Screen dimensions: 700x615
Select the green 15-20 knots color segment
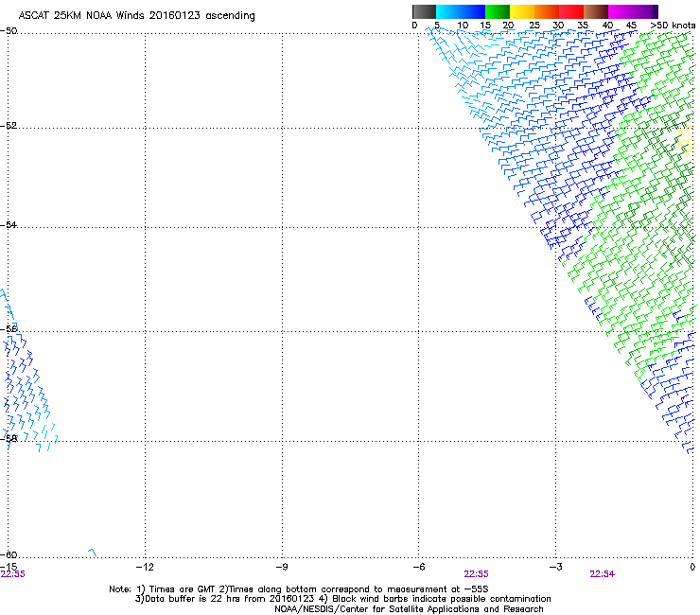(498, 11)
